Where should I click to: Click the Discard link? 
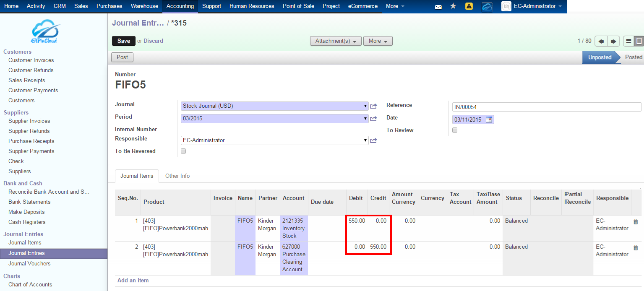click(153, 41)
